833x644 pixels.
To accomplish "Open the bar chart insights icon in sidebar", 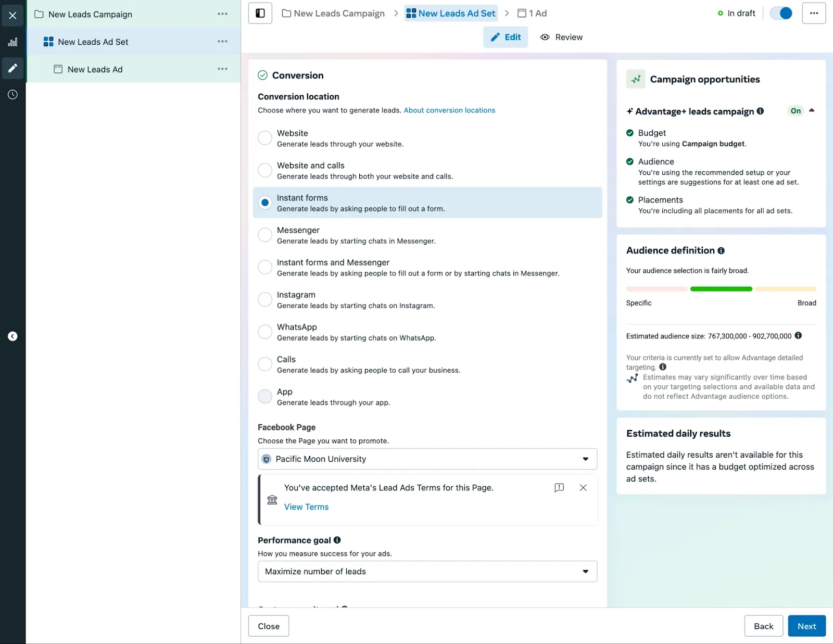I will tap(12, 42).
